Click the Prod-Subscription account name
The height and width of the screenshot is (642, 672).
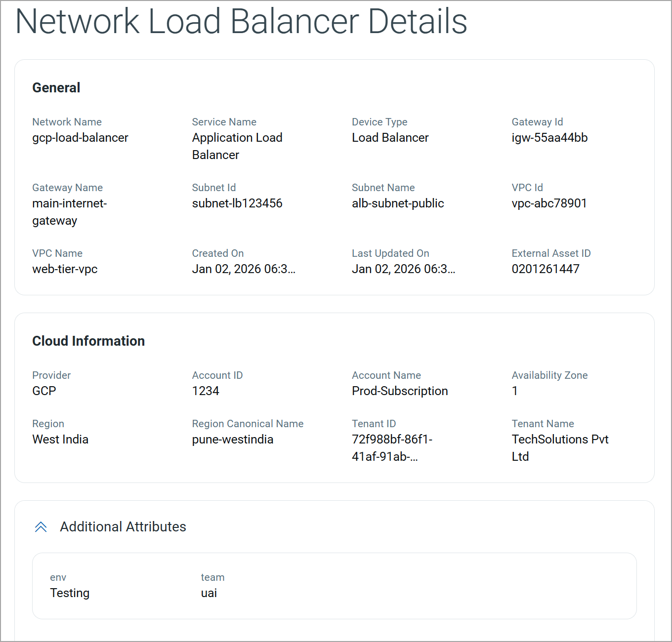pyautogui.click(x=400, y=391)
